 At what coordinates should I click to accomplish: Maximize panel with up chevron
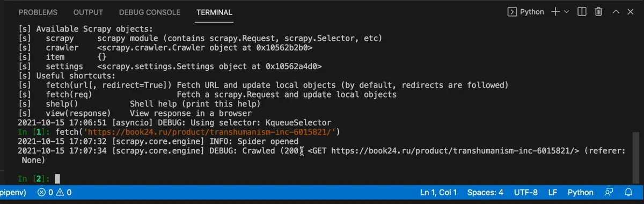616,12
